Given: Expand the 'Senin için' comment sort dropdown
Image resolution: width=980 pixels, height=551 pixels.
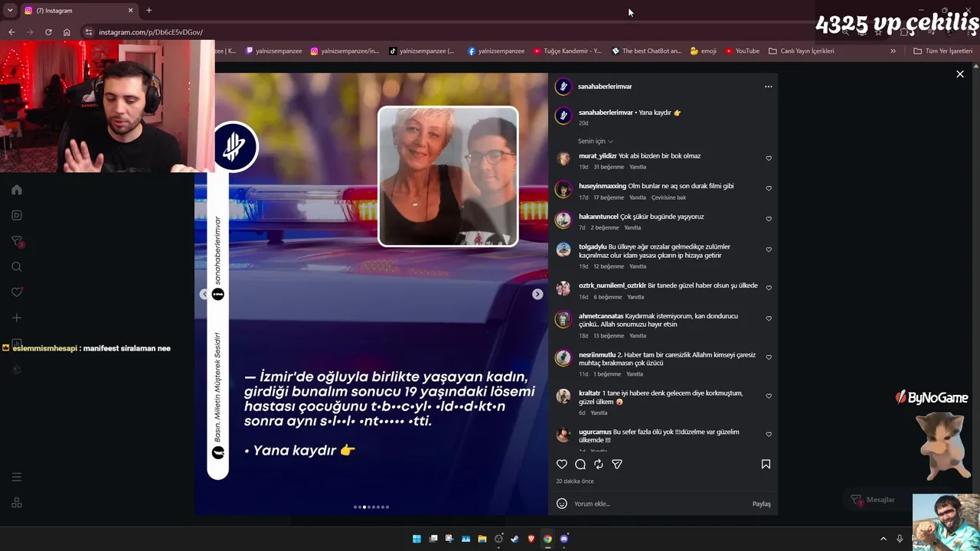Looking at the screenshot, I should coord(596,141).
